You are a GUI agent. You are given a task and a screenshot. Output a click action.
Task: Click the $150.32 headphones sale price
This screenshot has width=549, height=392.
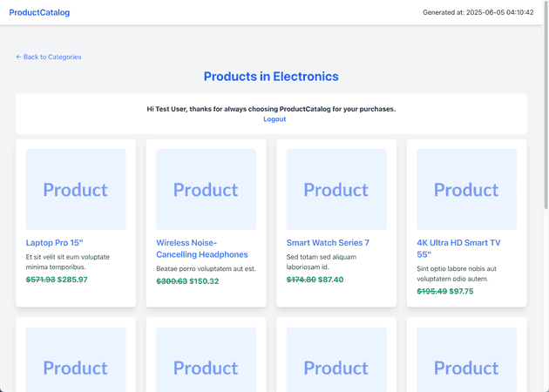(204, 281)
